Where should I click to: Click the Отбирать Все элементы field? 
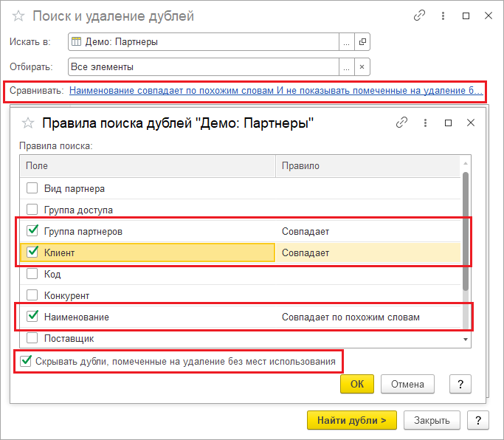point(204,67)
